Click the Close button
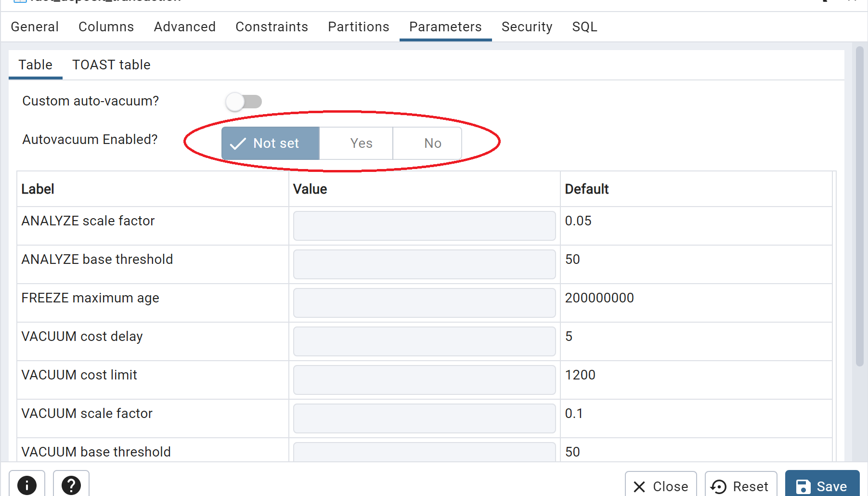868x496 pixels. click(x=661, y=486)
